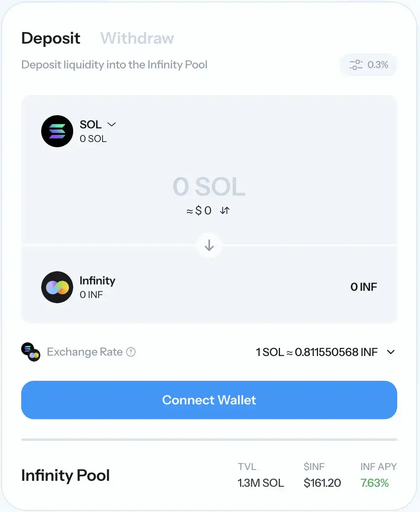Click the 0 INF output amount
This screenshot has width=420, height=512.
tap(364, 287)
